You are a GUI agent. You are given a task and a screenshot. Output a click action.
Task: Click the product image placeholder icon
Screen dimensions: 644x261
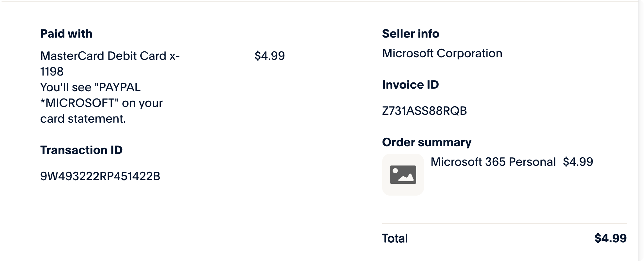[x=403, y=175]
